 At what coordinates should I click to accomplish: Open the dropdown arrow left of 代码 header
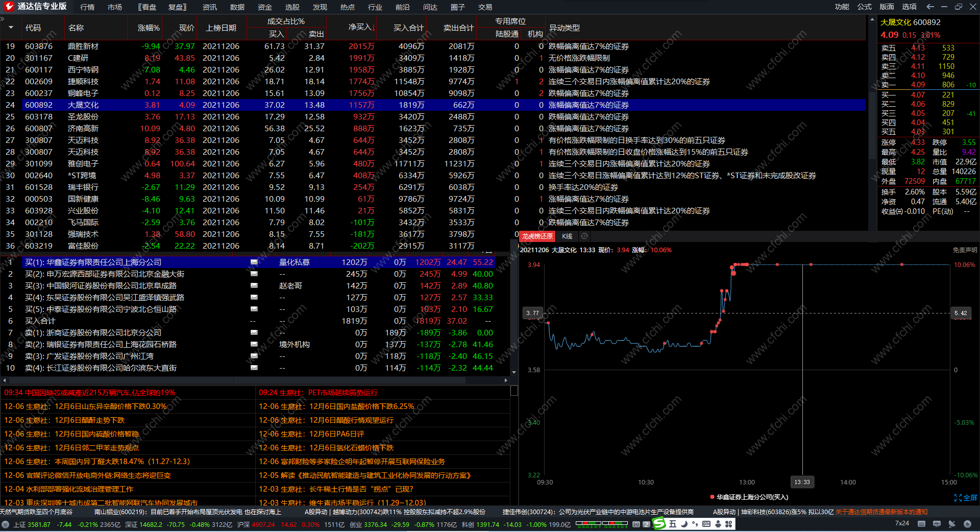click(x=11, y=28)
